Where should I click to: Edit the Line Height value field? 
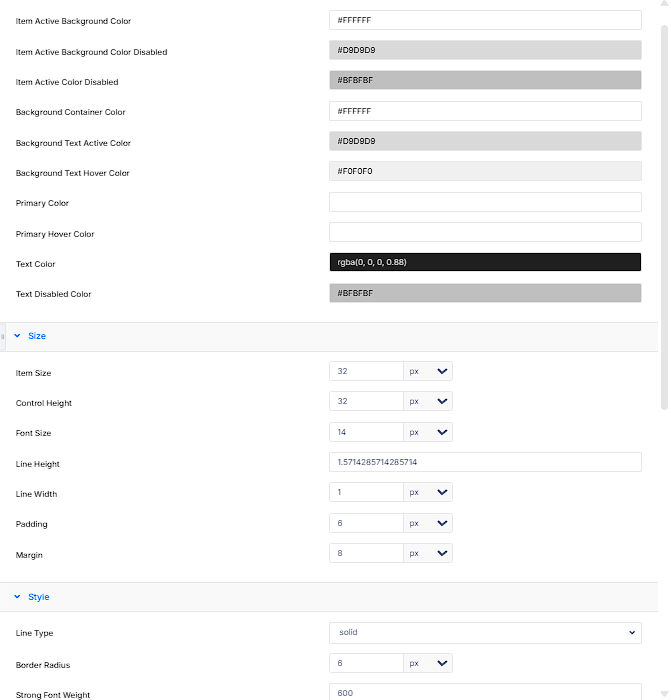tap(485, 462)
